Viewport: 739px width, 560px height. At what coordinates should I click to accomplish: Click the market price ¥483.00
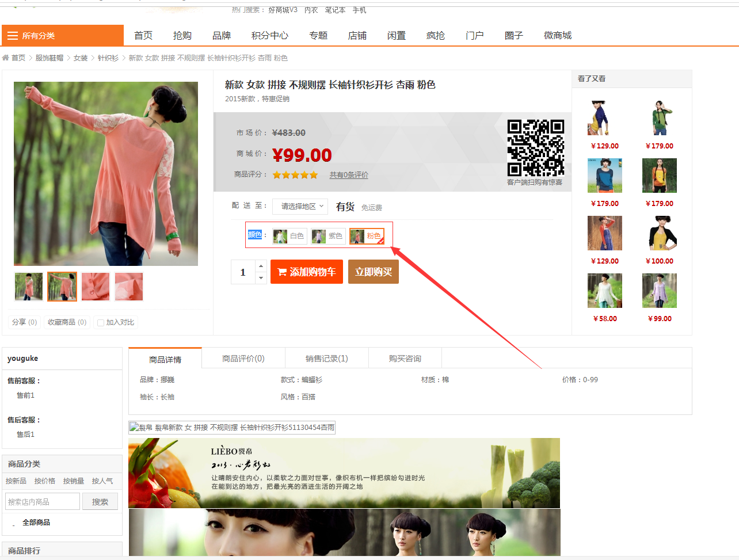point(289,133)
